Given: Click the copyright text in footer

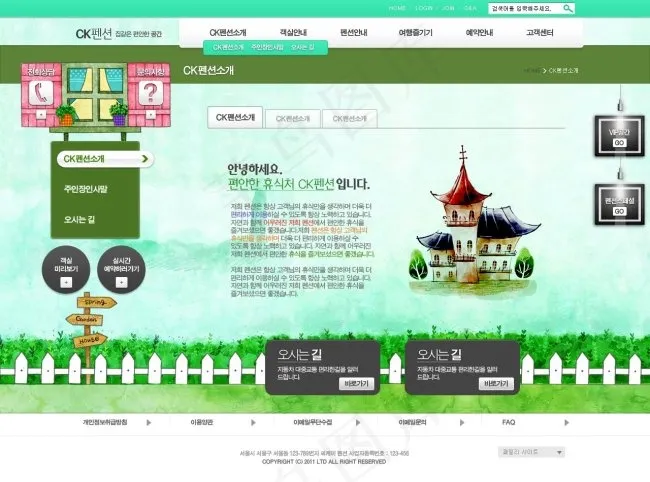Looking at the screenshot, I should pos(324,461).
